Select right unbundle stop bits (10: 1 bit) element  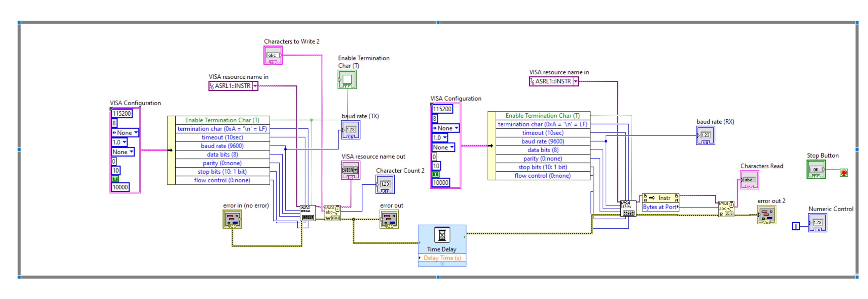tap(543, 167)
